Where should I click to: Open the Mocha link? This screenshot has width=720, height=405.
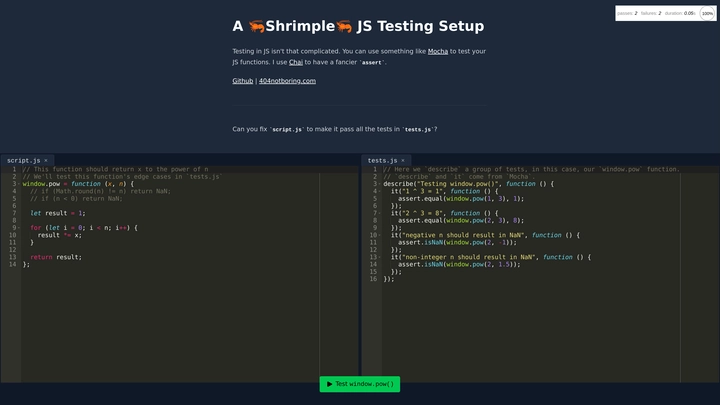pyautogui.click(x=438, y=51)
